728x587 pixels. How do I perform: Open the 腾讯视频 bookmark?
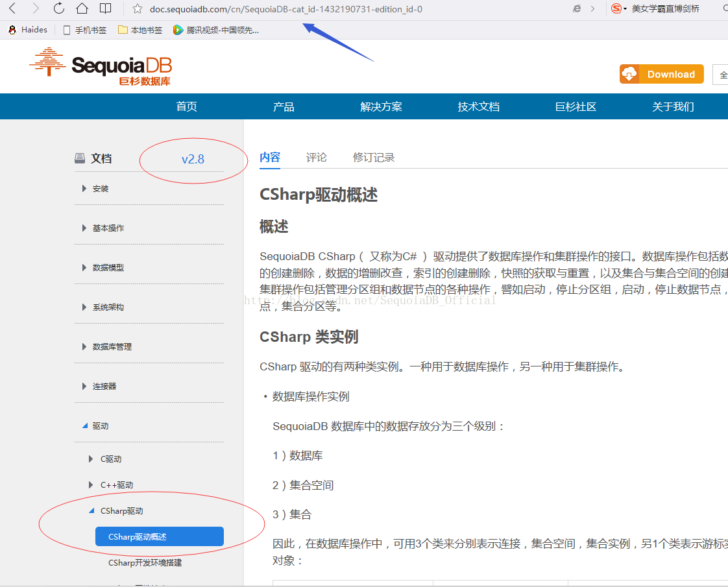click(x=216, y=30)
